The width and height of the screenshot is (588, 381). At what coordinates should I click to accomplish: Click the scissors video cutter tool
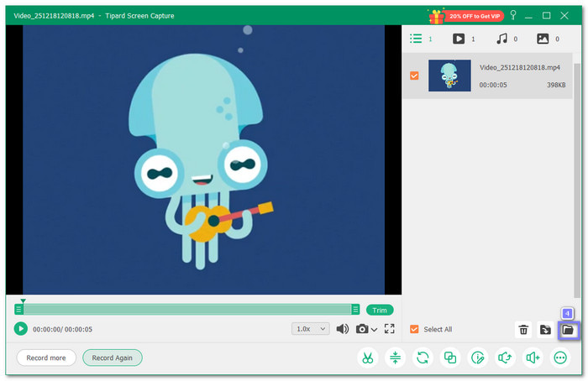point(368,358)
